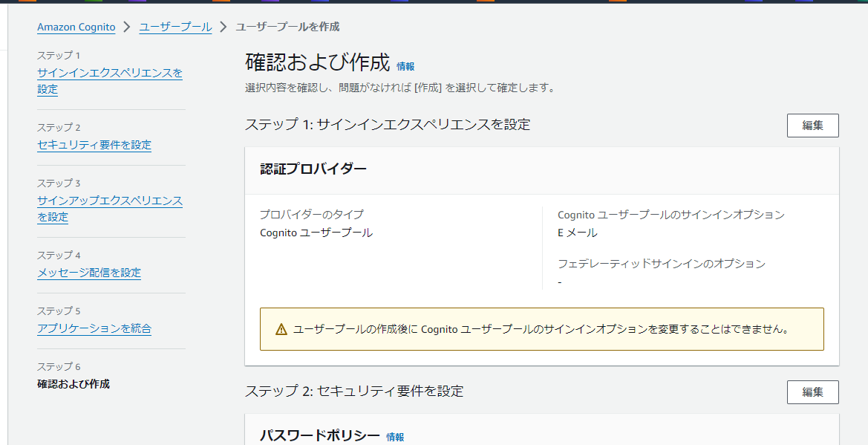Screen dimensions: 868x445
Task: Click 編集 button for ステップ 2
Action: click(812, 392)
